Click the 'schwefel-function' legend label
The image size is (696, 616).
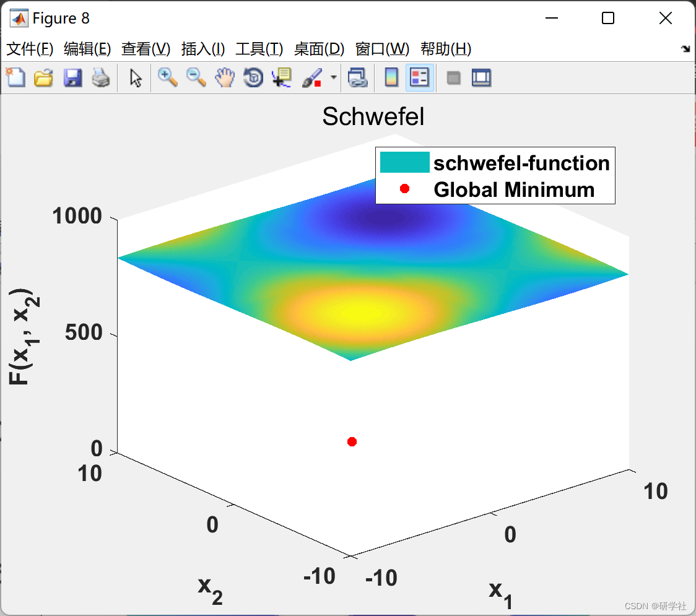(521, 163)
